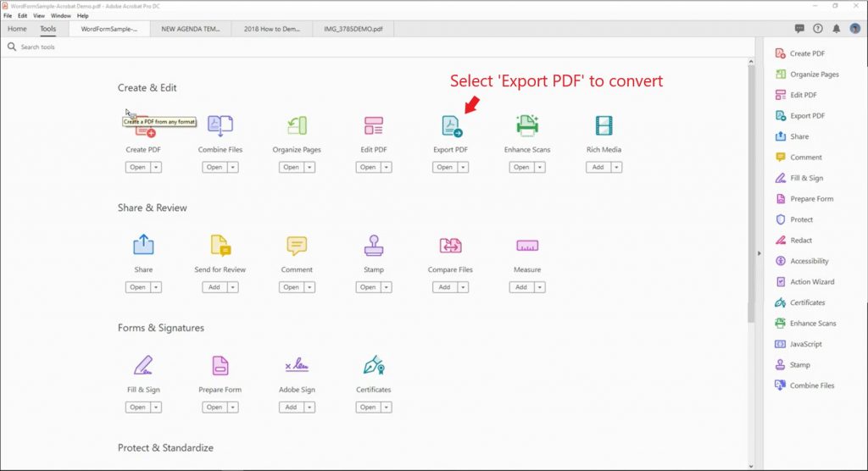The height and width of the screenshot is (471, 868).
Task: Expand dropdown arrow next to Create PDF Open
Action: click(156, 167)
